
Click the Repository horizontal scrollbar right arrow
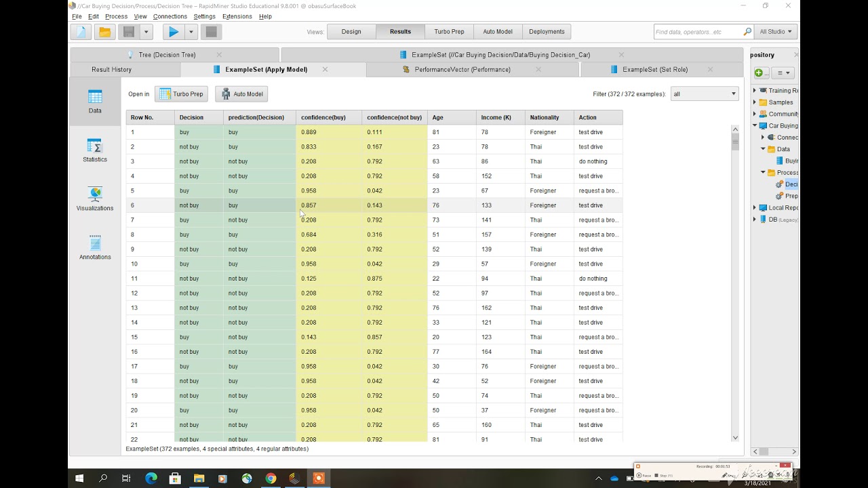(x=794, y=451)
